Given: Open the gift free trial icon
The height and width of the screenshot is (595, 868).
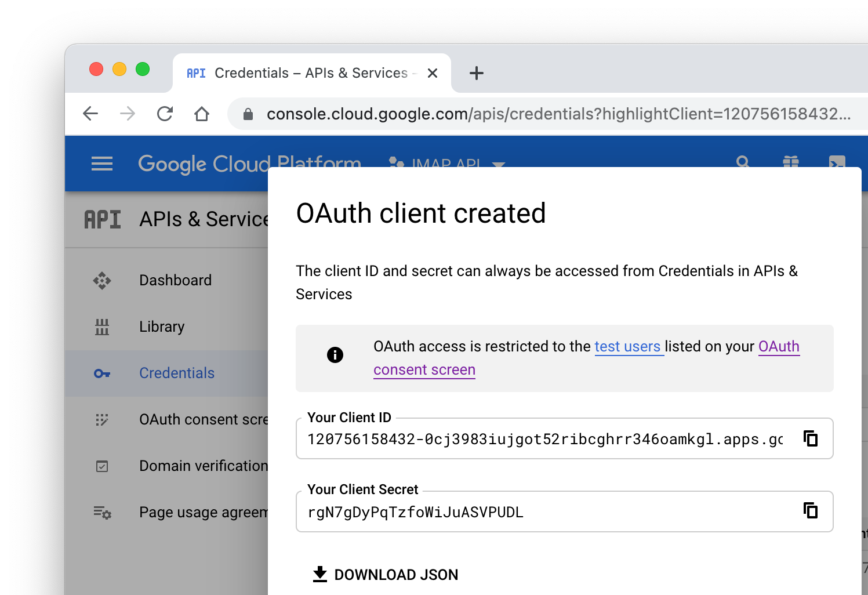Looking at the screenshot, I should click(x=791, y=162).
